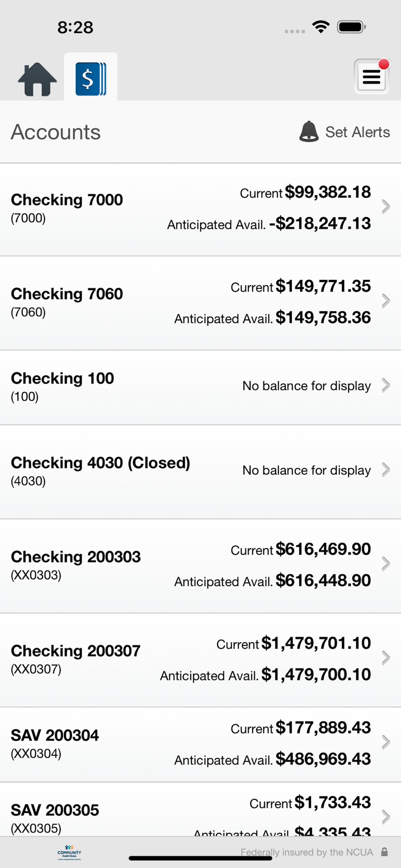Open the hamburger menu with red notification
The image size is (401, 868).
point(372,76)
